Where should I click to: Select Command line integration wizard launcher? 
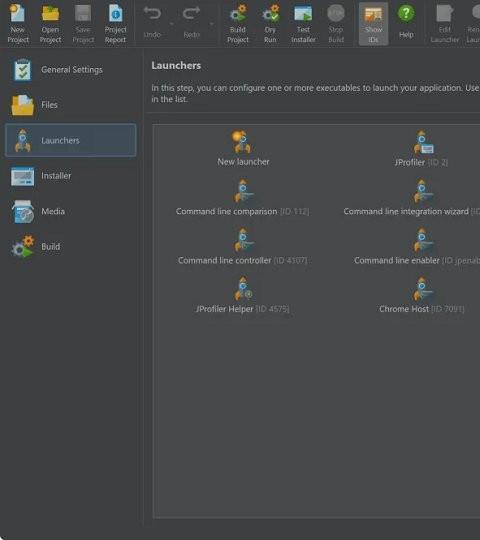point(412,197)
